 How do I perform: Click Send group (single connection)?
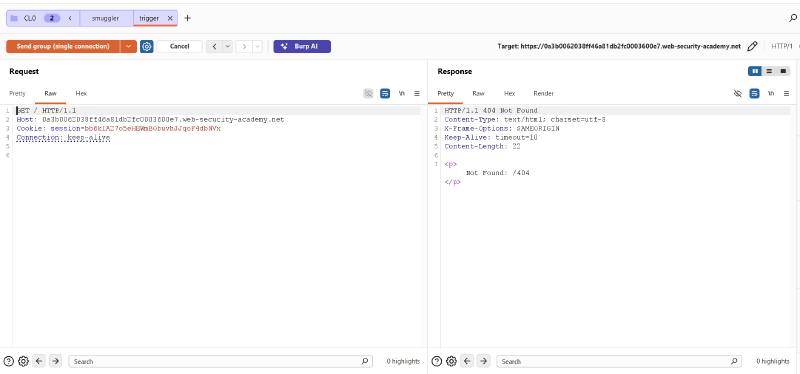[63, 46]
